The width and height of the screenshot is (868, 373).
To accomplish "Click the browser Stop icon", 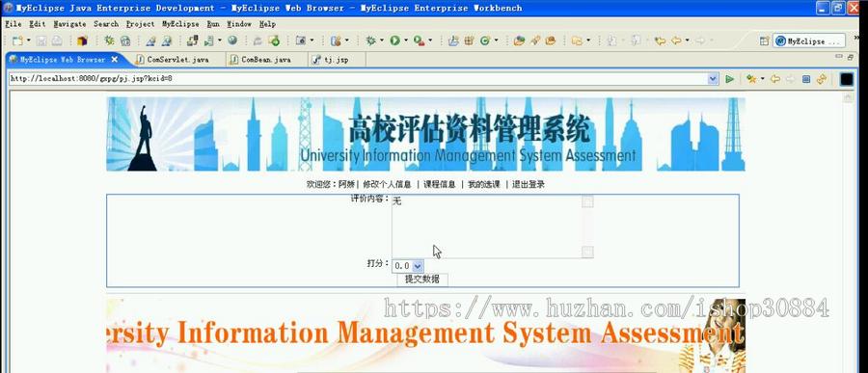I will click(806, 79).
